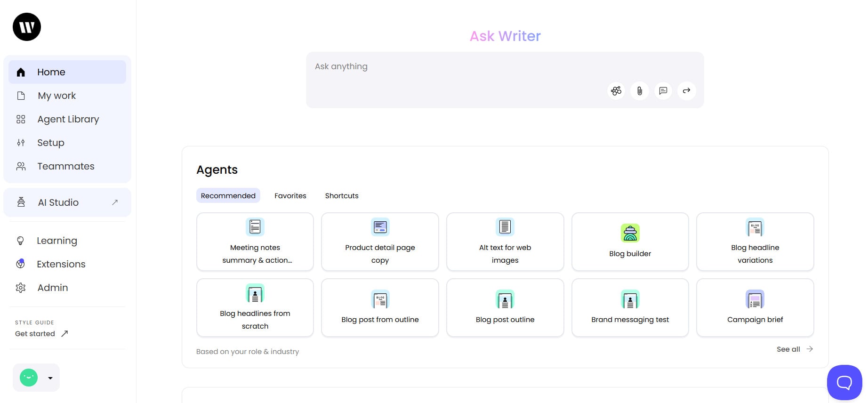Click the Learning lightbulb icon
868x403 pixels.
20,241
